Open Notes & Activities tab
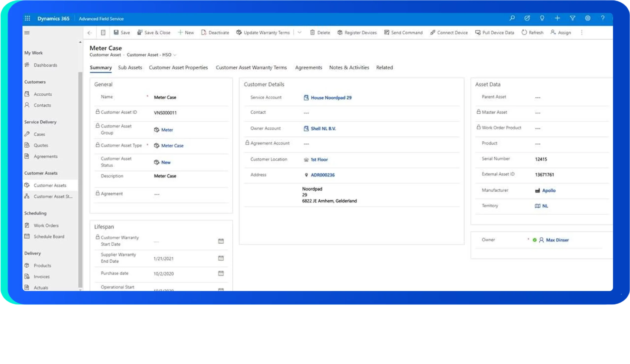Image resolution: width=630 pixels, height=364 pixels. click(349, 67)
